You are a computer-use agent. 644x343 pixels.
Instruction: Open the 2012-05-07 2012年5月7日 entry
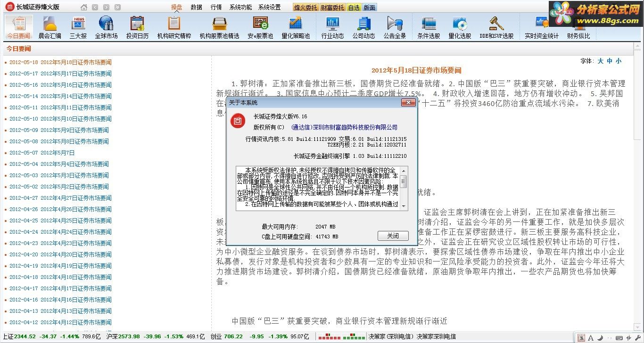coord(42,153)
